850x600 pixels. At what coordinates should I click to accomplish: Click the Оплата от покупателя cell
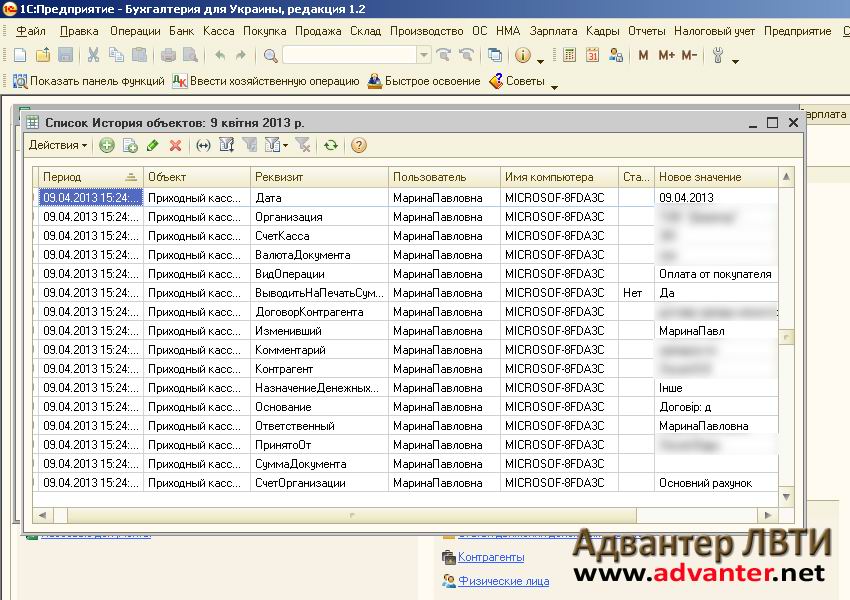[716, 274]
